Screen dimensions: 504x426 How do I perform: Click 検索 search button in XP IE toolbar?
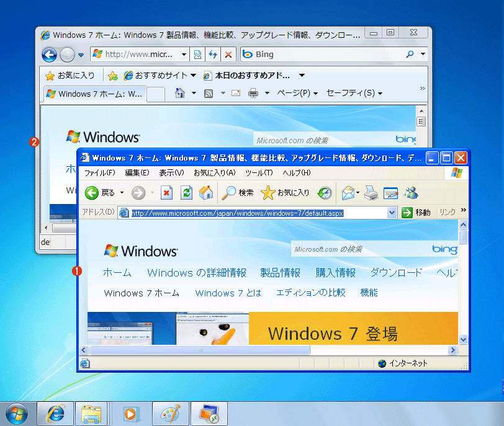(238, 193)
